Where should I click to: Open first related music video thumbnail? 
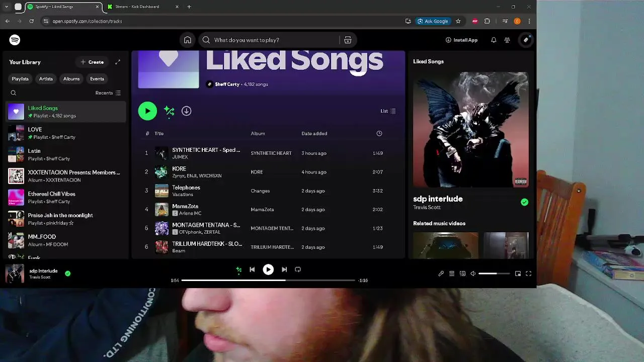point(446,245)
